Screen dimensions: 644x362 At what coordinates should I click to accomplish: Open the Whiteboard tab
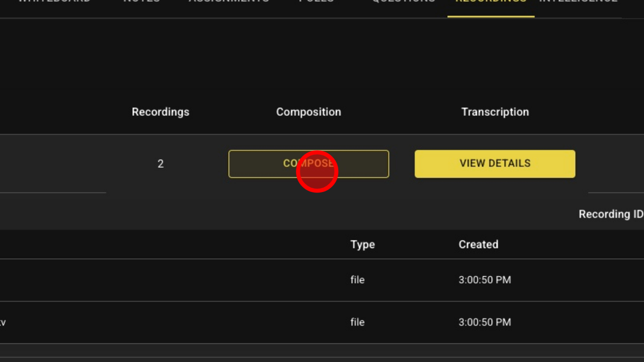[x=54, y=2]
